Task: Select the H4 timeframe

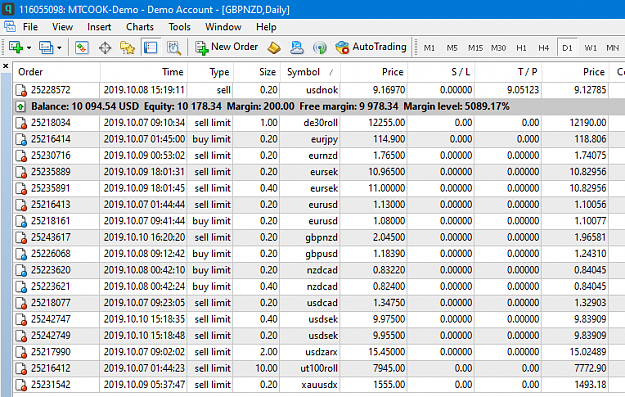Action: (544, 48)
